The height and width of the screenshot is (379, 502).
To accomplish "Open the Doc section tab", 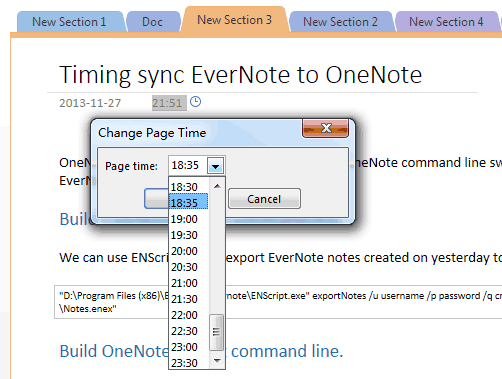I will [152, 22].
